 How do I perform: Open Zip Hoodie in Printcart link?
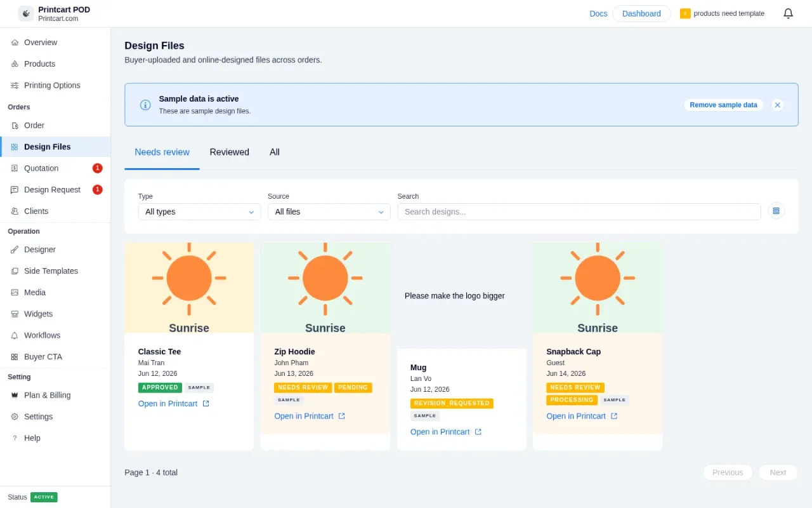(x=310, y=417)
